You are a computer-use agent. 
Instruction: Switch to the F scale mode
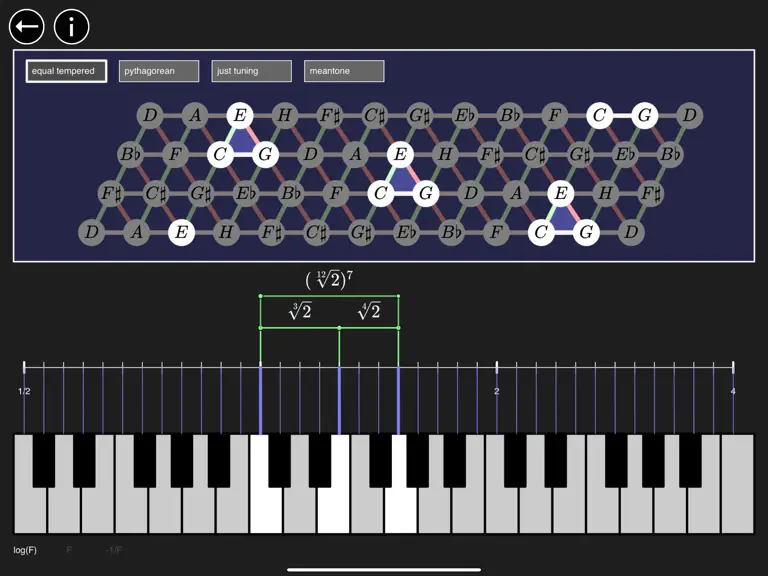69,550
